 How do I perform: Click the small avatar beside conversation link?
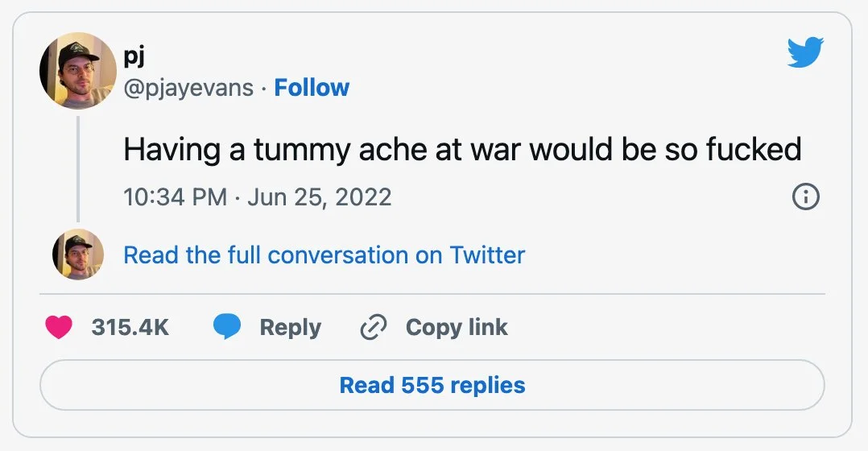(78, 254)
